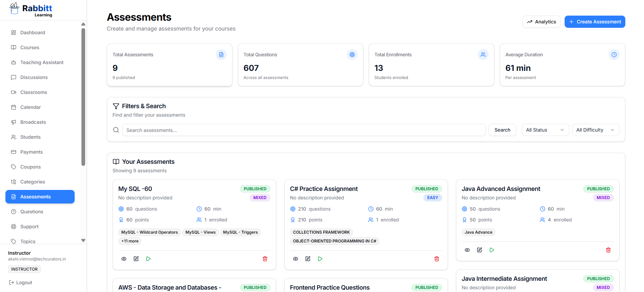Click the sidebar scroll down arrow

pyautogui.click(x=83, y=240)
